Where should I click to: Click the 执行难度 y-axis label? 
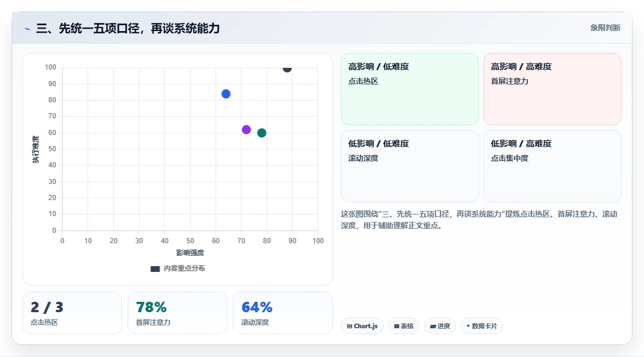pyautogui.click(x=36, y=149)
